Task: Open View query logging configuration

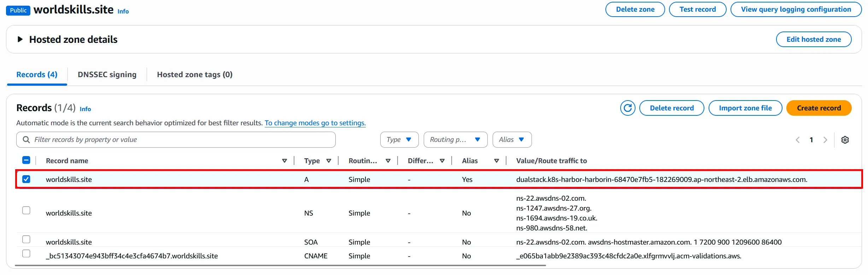Action: pyautogui.click(x=796, y=10)
